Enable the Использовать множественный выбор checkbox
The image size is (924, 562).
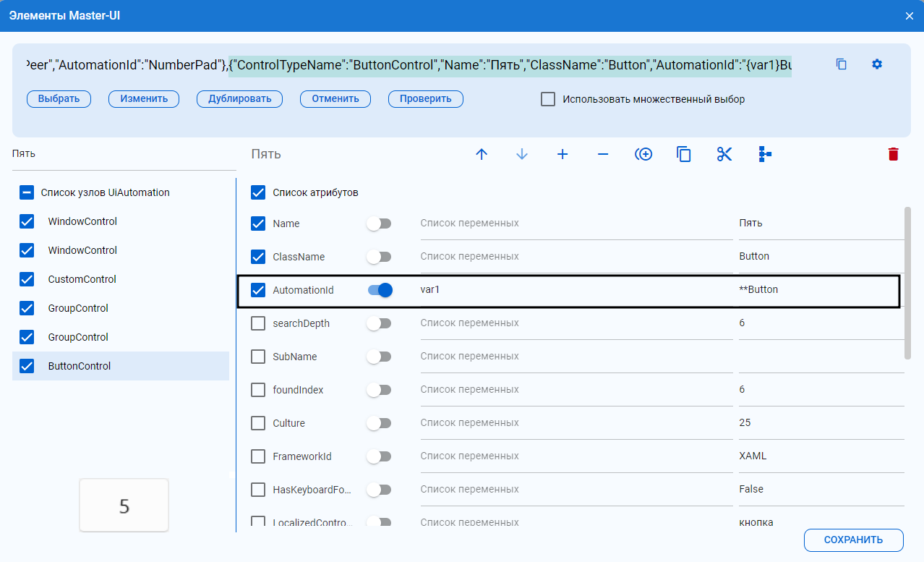(548, 99)
